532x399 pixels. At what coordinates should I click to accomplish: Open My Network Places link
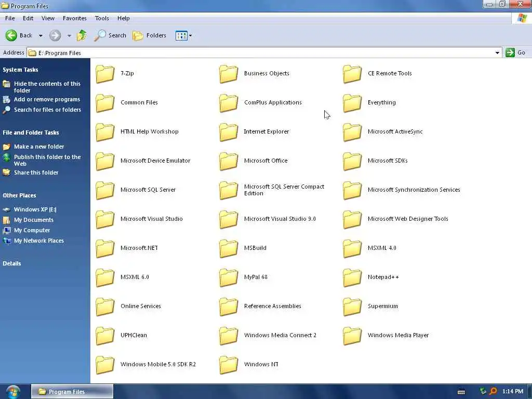click(x=38, y=241)
